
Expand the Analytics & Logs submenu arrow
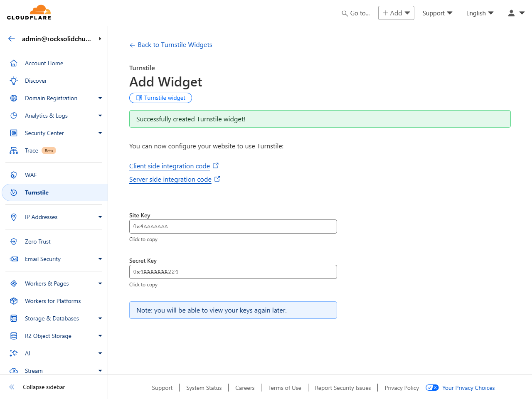pyautogui.click(x=100, y=116)
